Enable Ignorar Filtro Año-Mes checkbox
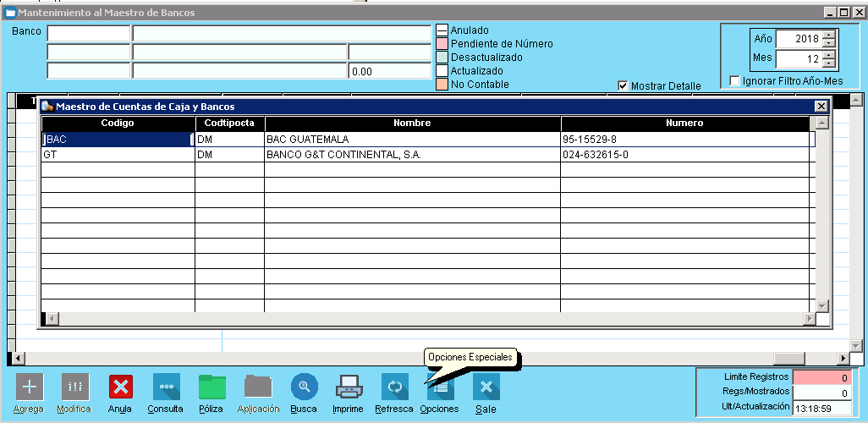Screen dimensions: 868x423 click(x=734, y=81)
